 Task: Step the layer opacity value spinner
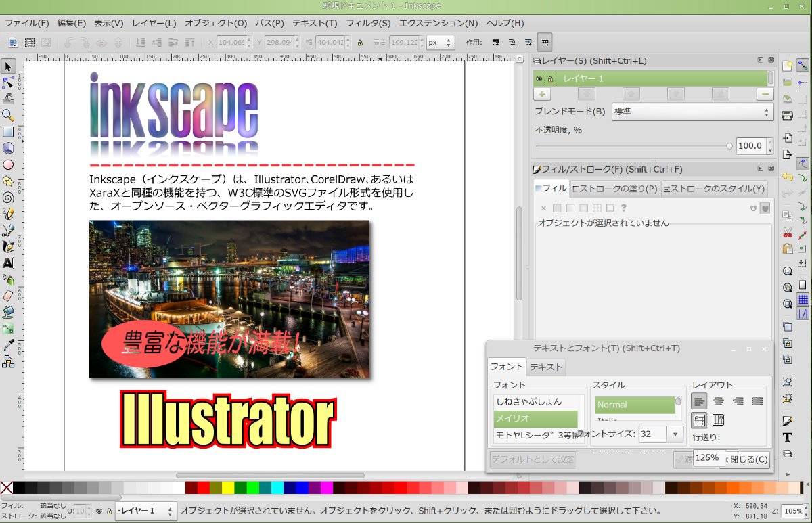click(x=769, y=145)
